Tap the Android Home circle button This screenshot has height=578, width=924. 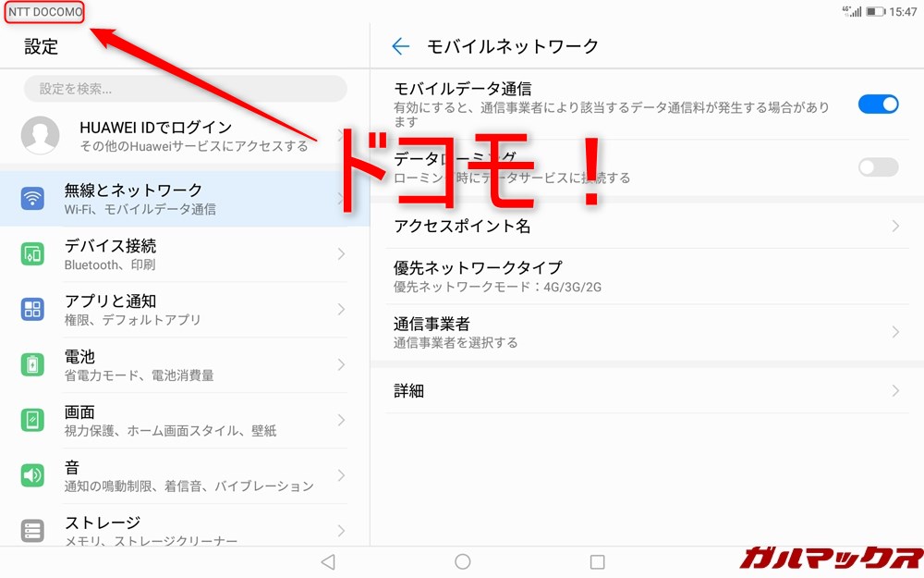pyautogui.click(x=463, y=561)
